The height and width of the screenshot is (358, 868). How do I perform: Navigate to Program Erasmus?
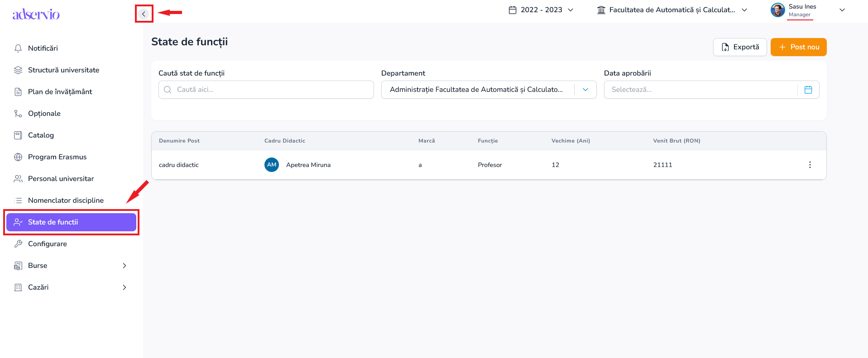point(71,157)
